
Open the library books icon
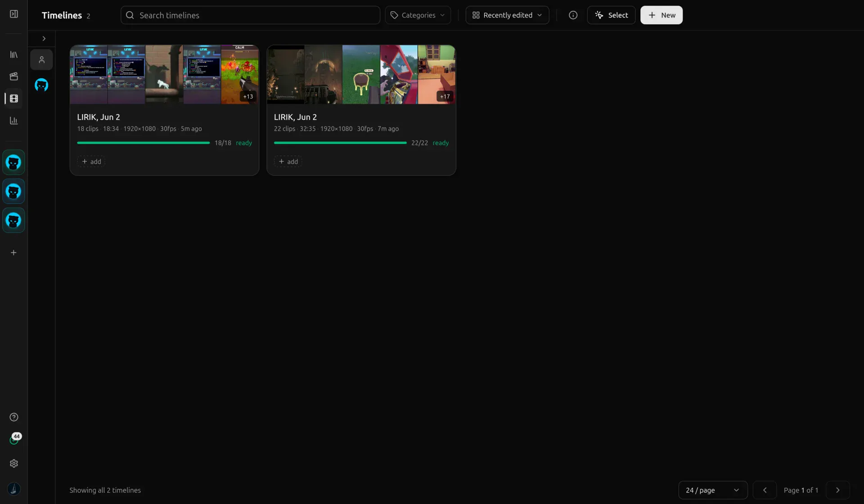[x=14, y=54]
